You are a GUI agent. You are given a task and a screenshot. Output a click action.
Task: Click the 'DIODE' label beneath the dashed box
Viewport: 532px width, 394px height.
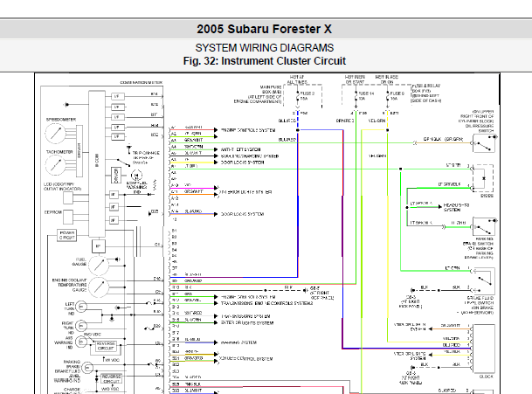point(487,197)
